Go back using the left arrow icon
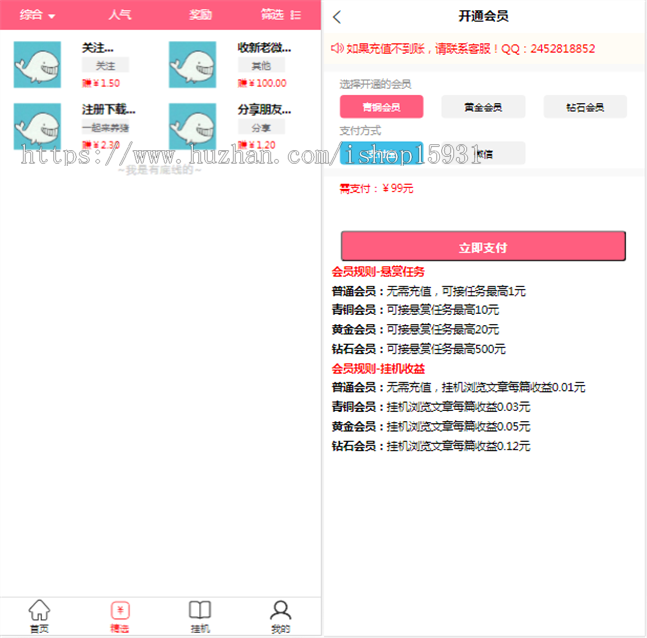This screenshot has height=638, width=647. click(337, 17)
